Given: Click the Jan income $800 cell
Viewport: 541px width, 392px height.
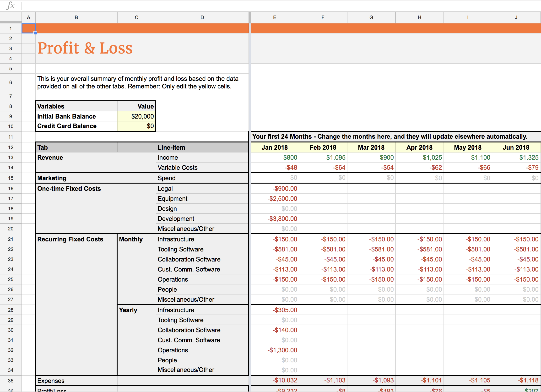Looking at the screenshot, I should [275, 158].
